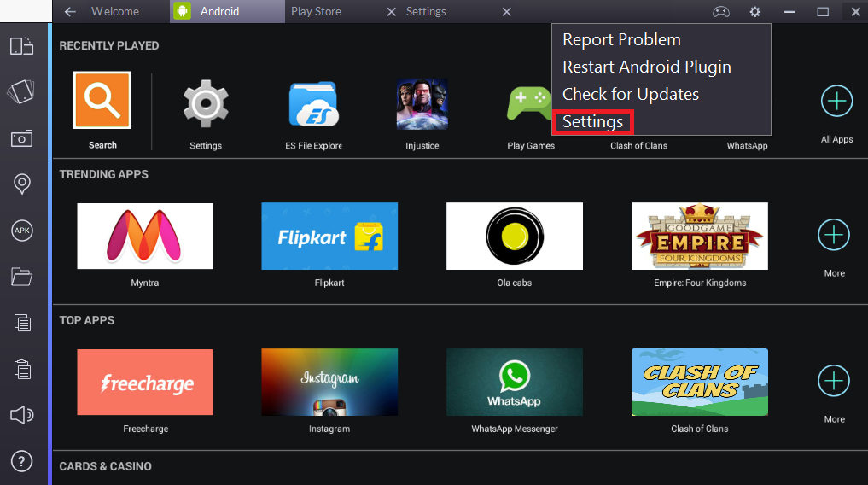Screen dimensions: 868x485
Task: Click the gear icon in title bar
Action: click(755, 12)
